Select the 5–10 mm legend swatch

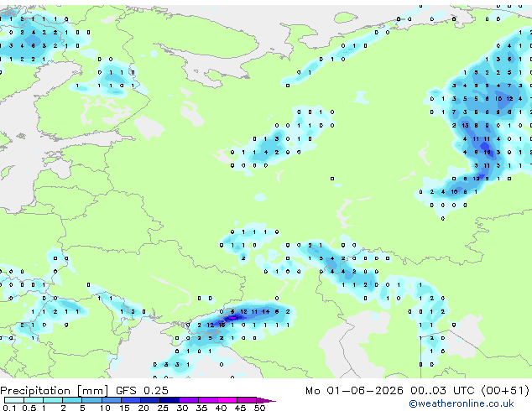point(92,400)
